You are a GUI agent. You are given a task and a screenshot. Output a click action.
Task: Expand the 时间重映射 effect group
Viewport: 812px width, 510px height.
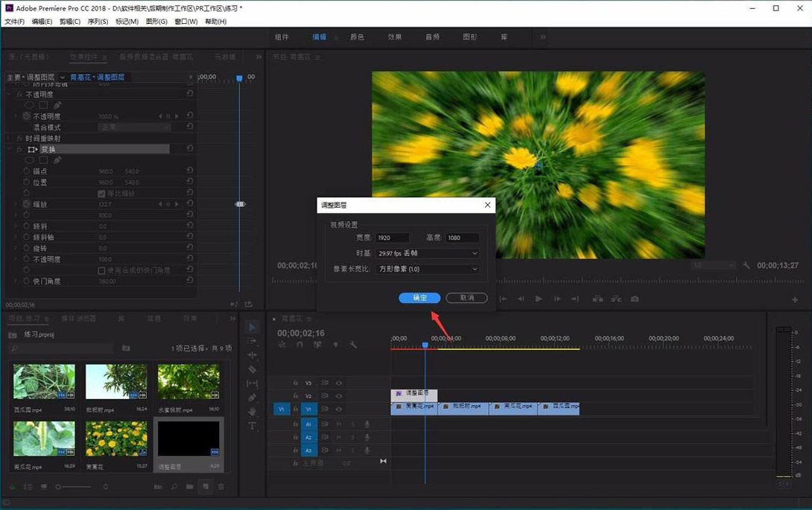10,138
